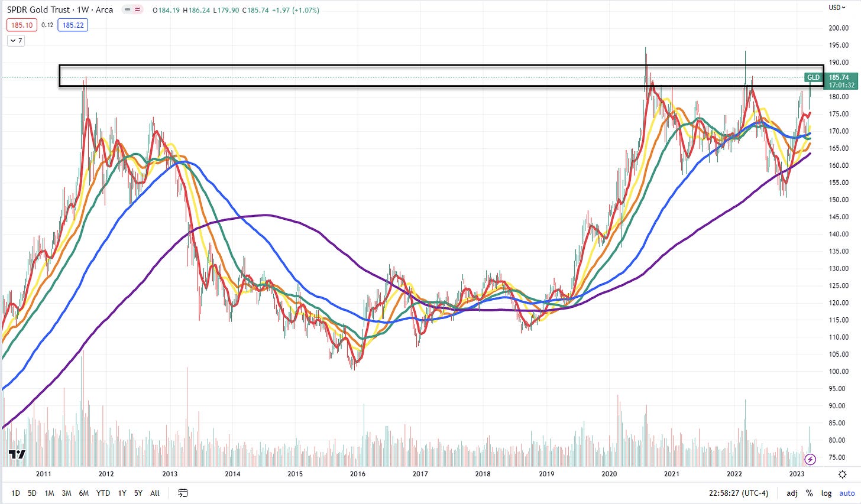Click the 2020 label on the time axis
861x504 pixels.
point(609,474)
